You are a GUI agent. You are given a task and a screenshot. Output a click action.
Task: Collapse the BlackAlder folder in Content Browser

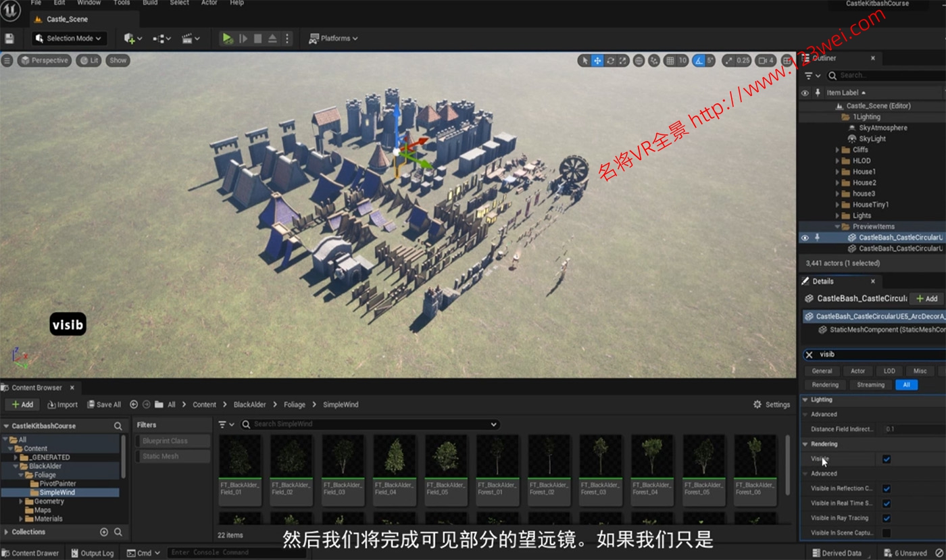click(x=16, y=466)
